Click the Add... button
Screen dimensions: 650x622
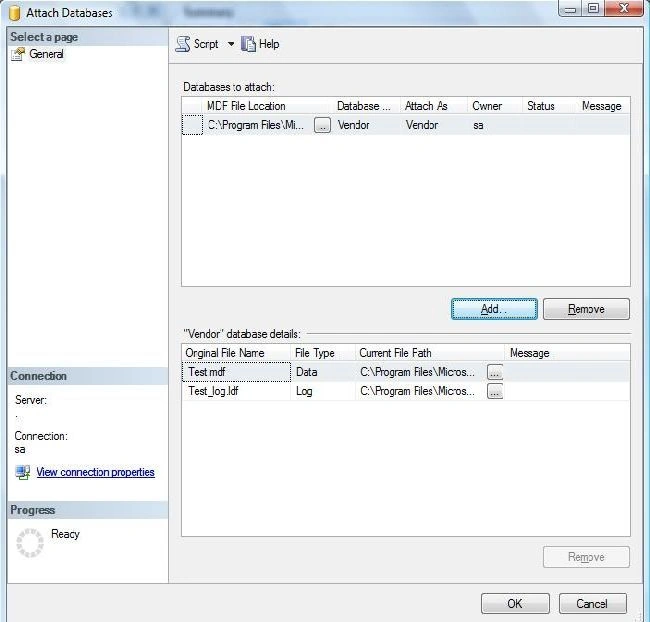494,309
